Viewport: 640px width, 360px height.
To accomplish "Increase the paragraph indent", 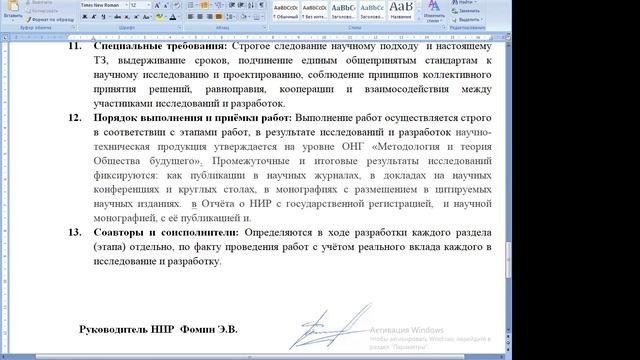I will 241,5.
